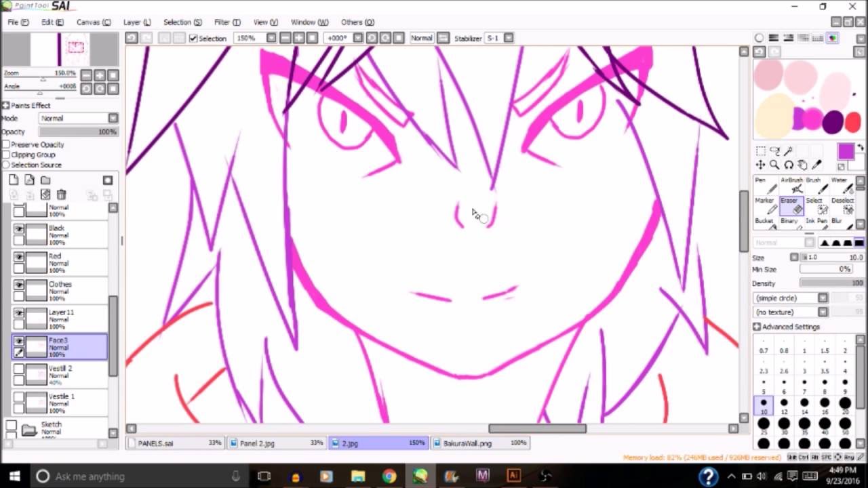
Task: Choose brush size 20 preset
Action: [x=845, y=405]
